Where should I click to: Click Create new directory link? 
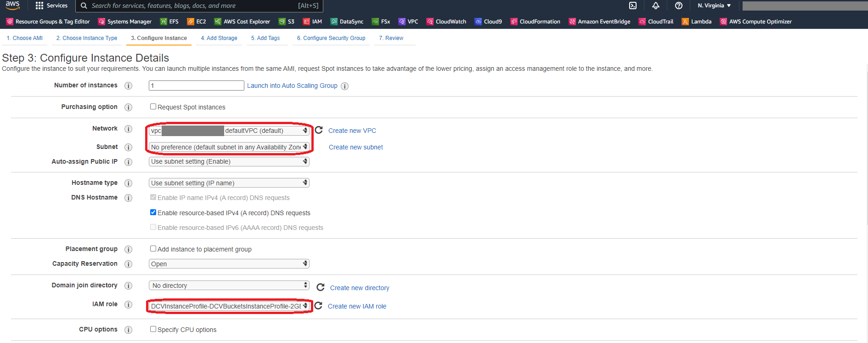tap(360, 288)
